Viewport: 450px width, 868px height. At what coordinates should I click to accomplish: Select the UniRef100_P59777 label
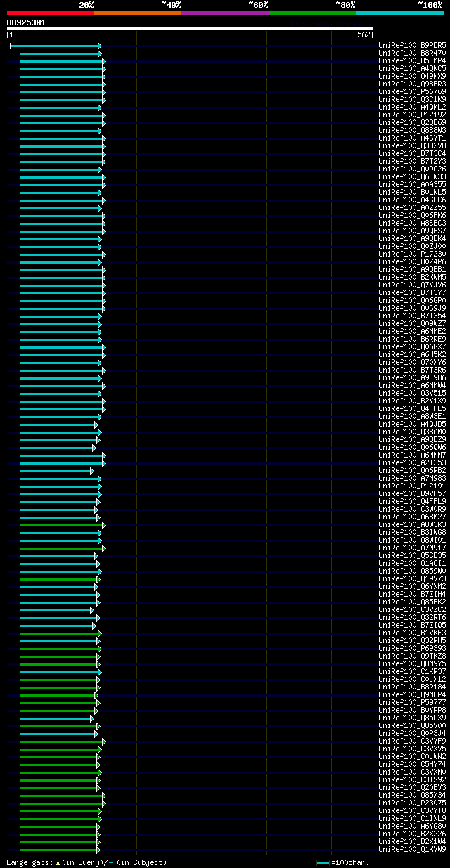pos(412,702)
